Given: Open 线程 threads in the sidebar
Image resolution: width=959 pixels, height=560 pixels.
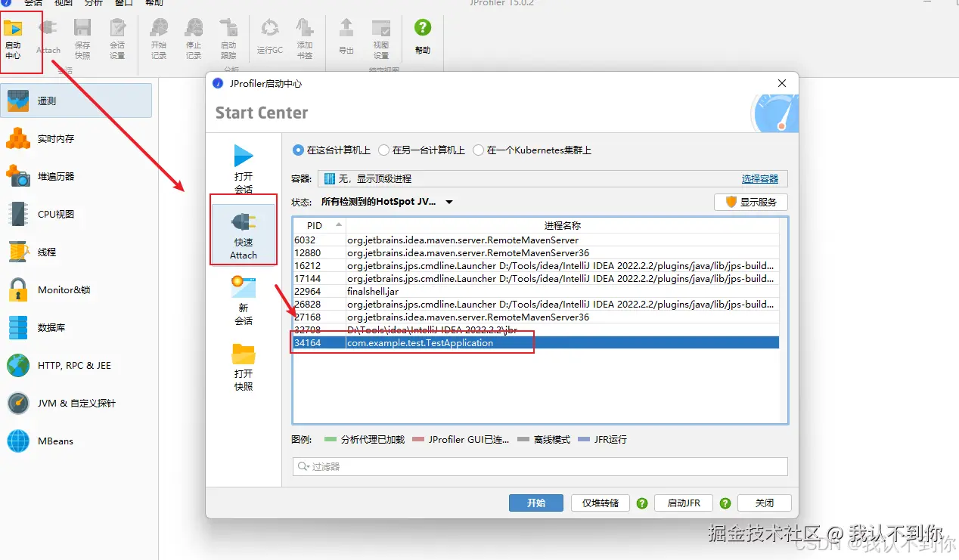Looking at the screenshot, I should [76, 252].
